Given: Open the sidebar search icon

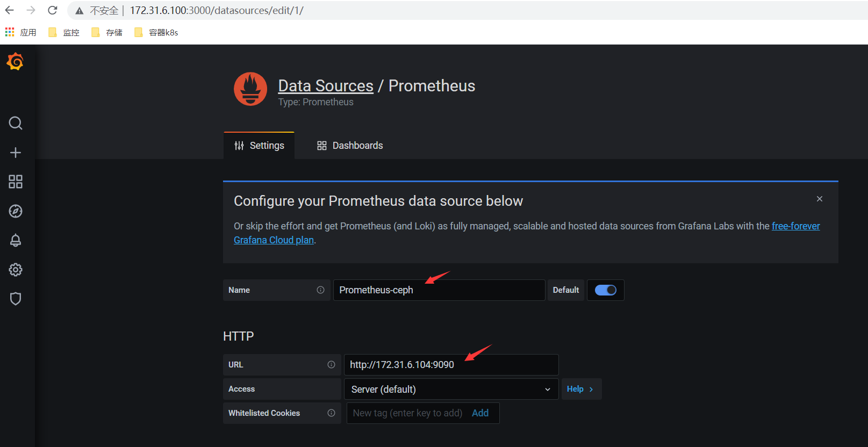Looking at the screenshot, I should tap(16, 123).
